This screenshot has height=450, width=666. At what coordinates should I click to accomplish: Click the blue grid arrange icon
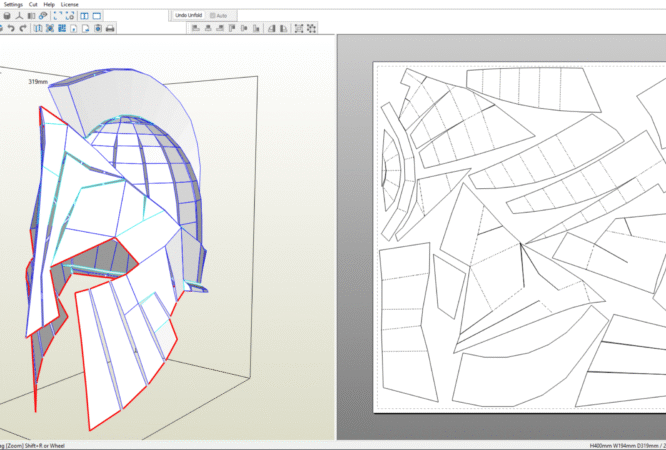pyautogui.click(x=63, y=29)
